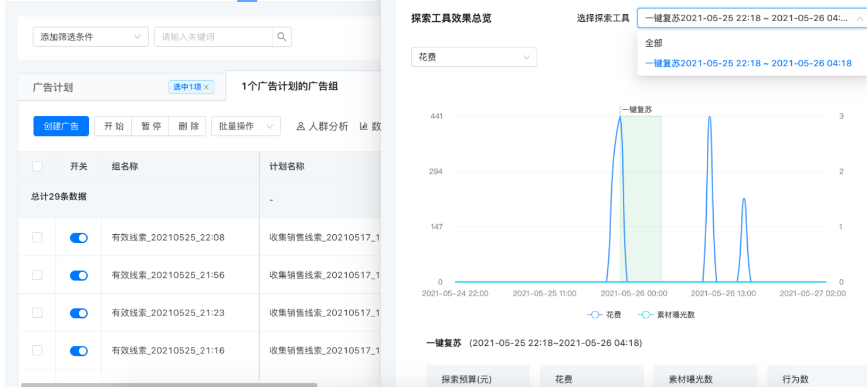Image resolution: width=867 pixels, height=387 pixels.
Task: Click the 开关 column header
Action: point(79,166)
